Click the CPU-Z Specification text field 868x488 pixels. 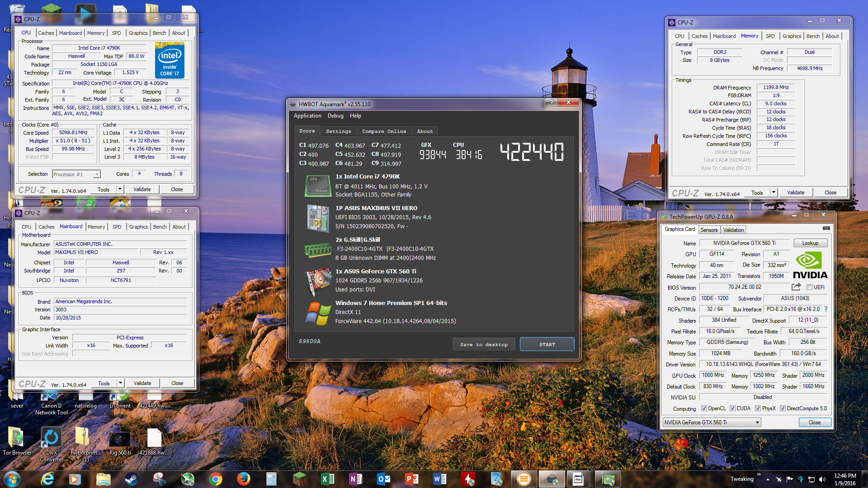point(121,83)
